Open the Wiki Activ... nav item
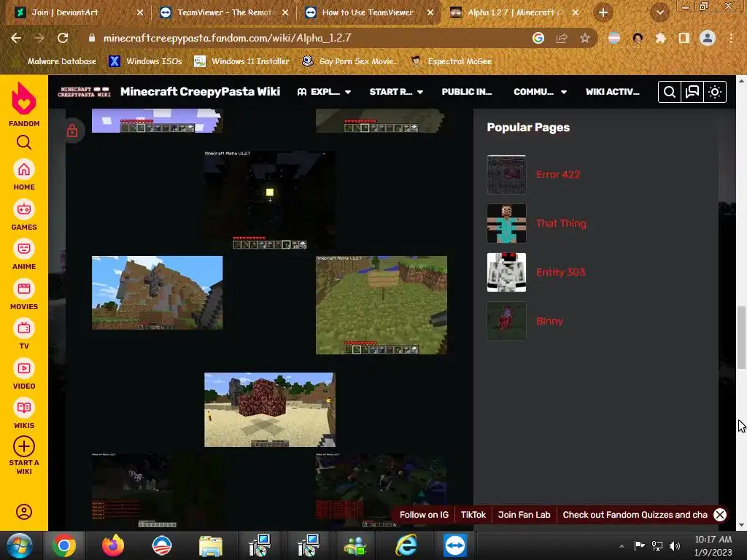Image resolution: width=747 pixels, height=560 pixels. pos(612,92)
